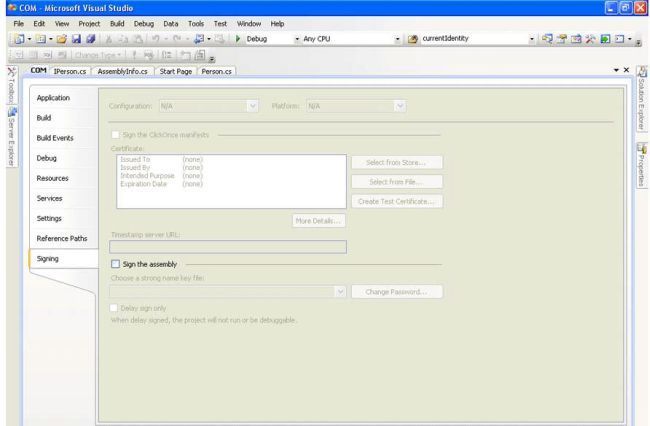Open the File menu
Image resolution: width=650 pixels, height=426 pixels.
pyautogui.click(x=19, y=24)
